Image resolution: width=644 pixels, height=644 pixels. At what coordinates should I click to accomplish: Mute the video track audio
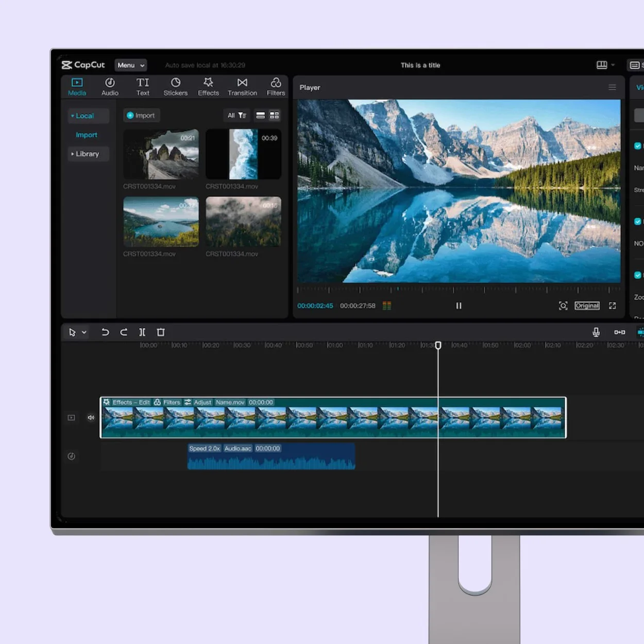tap(91, 418)
